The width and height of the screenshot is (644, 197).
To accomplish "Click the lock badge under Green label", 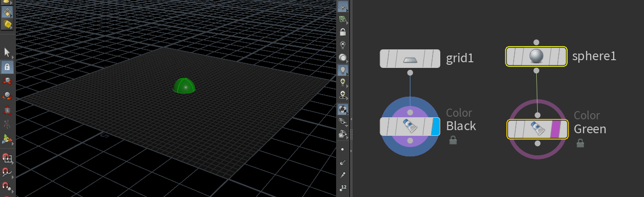I will [x=580, y=143].
